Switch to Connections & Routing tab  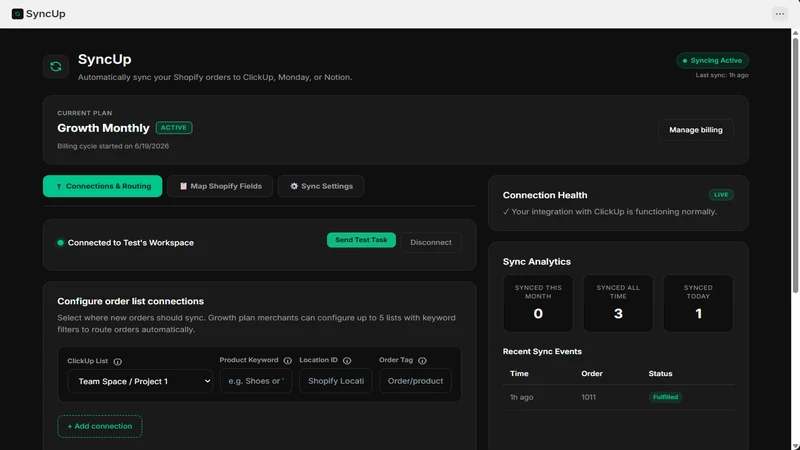coord(103,186)
